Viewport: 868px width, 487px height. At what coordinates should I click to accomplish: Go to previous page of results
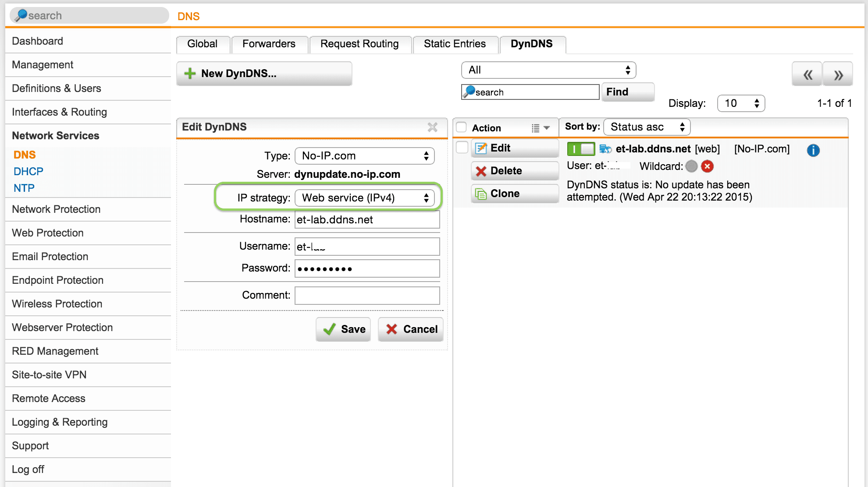[807, 74]
